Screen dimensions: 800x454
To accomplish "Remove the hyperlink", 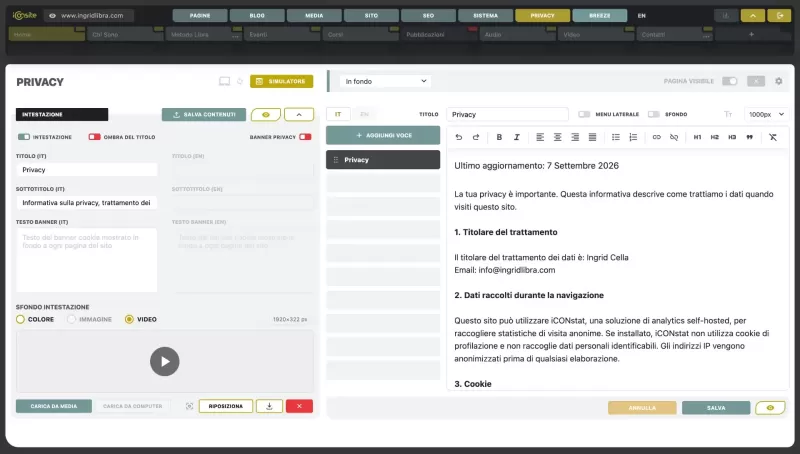I will point(674,137).
